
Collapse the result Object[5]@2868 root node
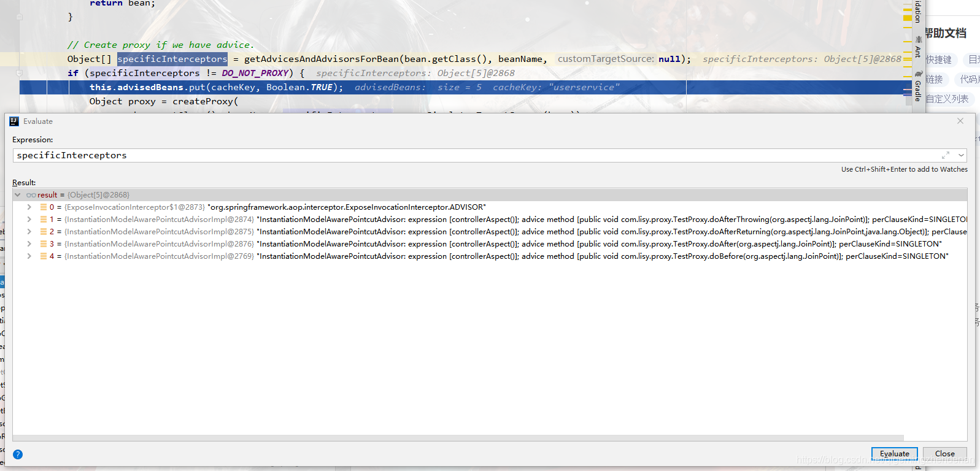[x=18, y=195]
